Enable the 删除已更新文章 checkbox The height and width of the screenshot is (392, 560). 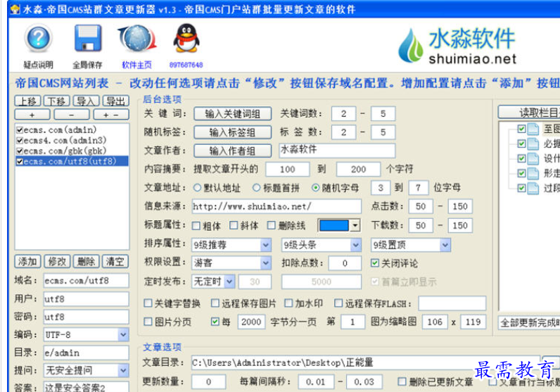(x=402, y=382)
